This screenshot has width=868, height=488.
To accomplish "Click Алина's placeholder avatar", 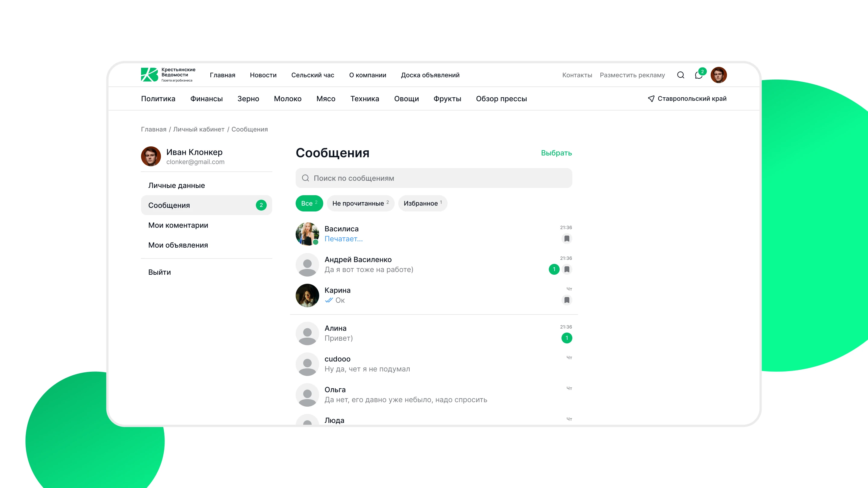I will [x=307, y=333].
